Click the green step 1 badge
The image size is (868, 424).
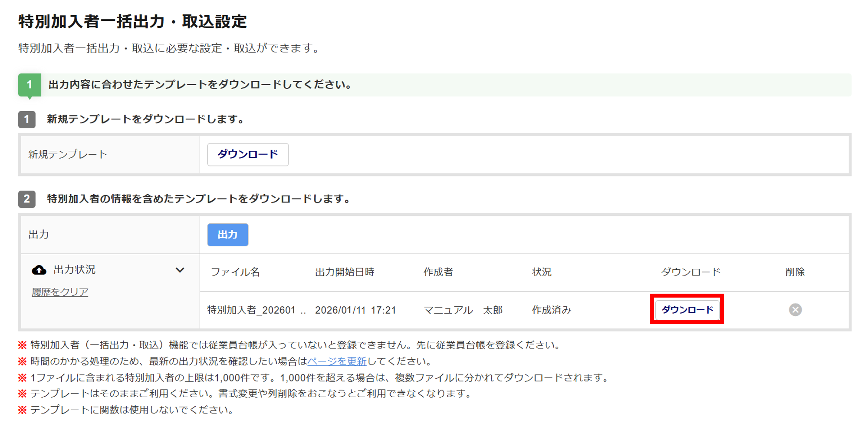pyautogui.click(x=30, y=84)
